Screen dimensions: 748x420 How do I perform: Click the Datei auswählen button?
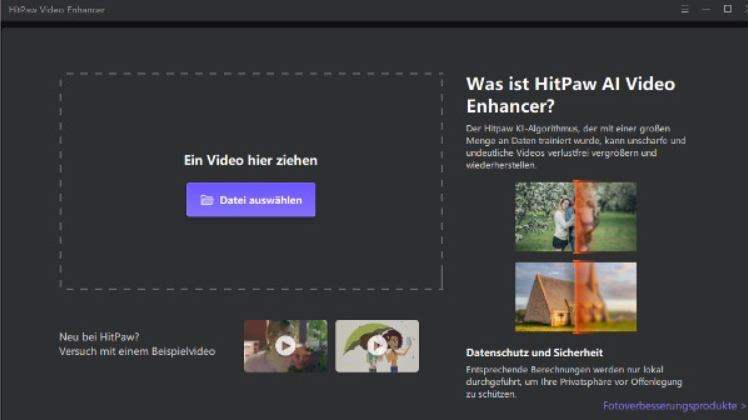pyautogui.click(x=251, y=200)
